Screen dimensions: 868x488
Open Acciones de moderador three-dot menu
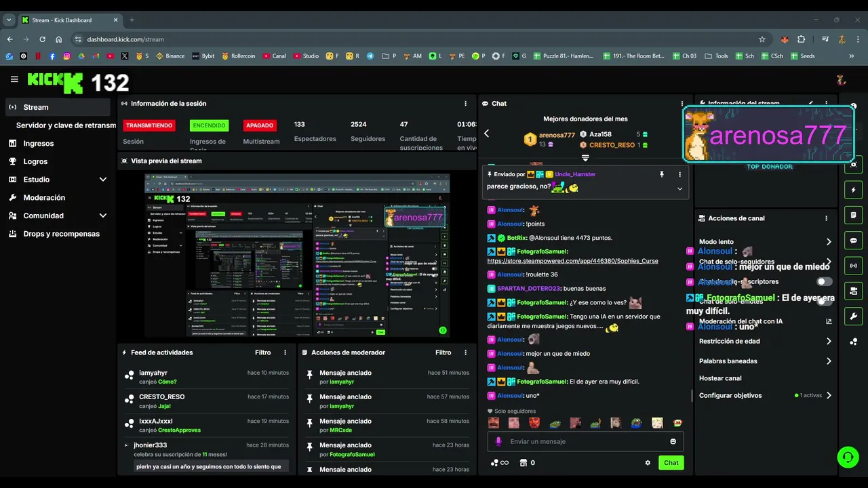(x=465, y=352)
